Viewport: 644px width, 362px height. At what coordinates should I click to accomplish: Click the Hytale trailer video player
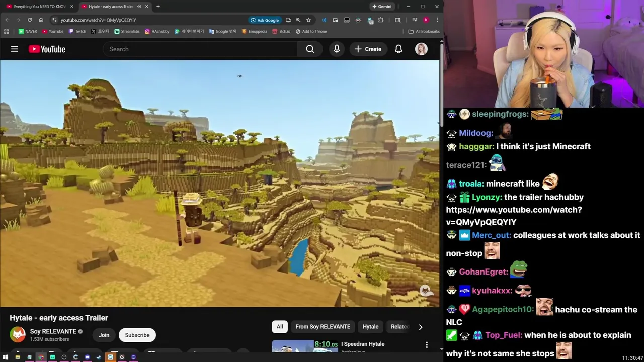[x=219, y=184]
